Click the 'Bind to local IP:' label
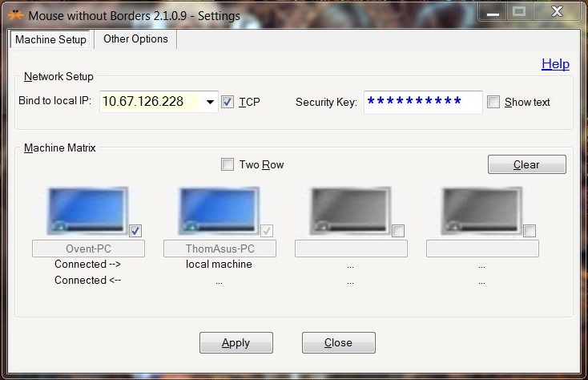This screenshot has width=588, height=380. [x=54, y=100]
